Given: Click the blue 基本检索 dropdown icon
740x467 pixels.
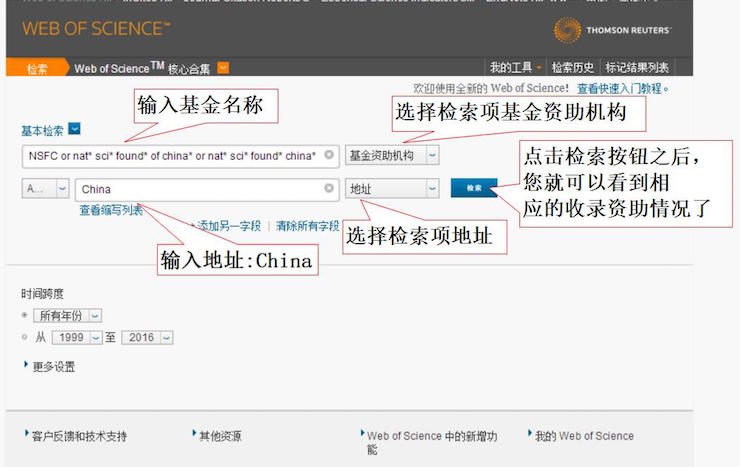Looking at the screenshot, I should [74, 129].
